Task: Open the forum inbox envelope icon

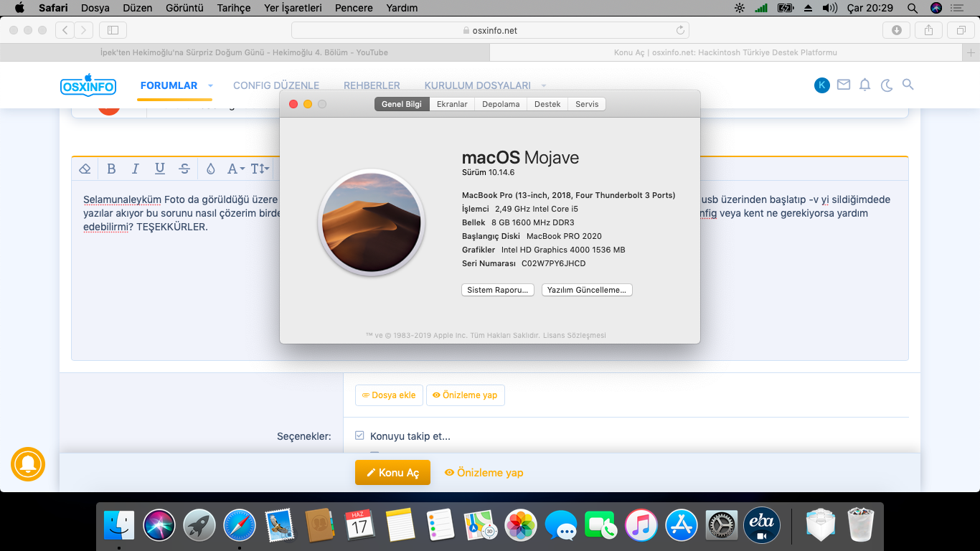Action: click(x=844, y=85)
